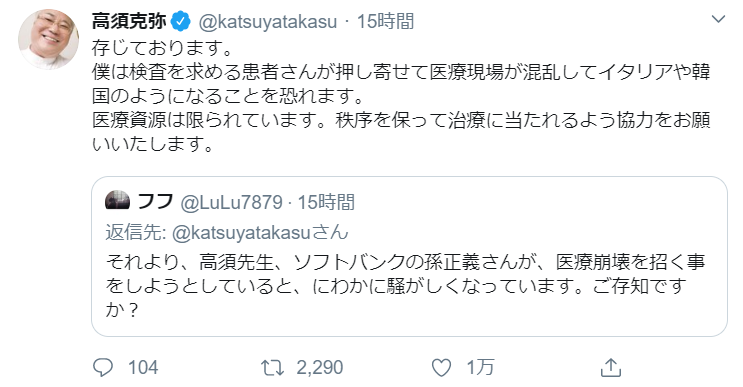Click the reply speech bubble icon

(x=103, y=368)
